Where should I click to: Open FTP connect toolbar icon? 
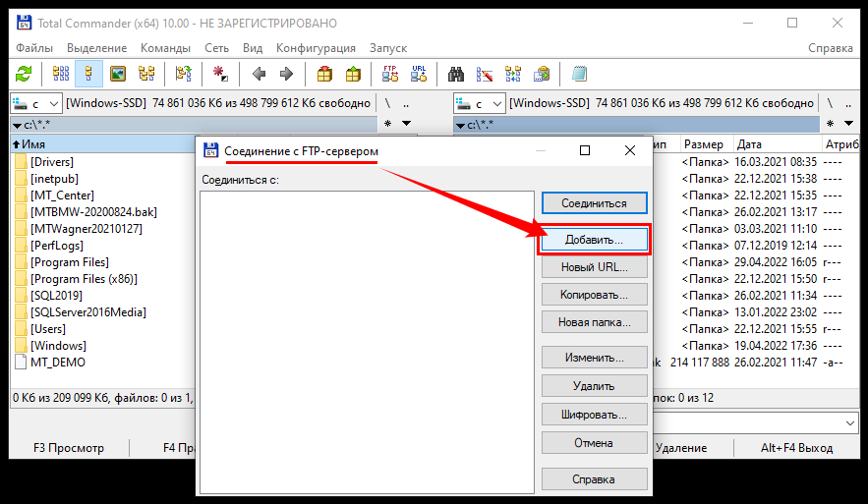(x=388, y=74)
